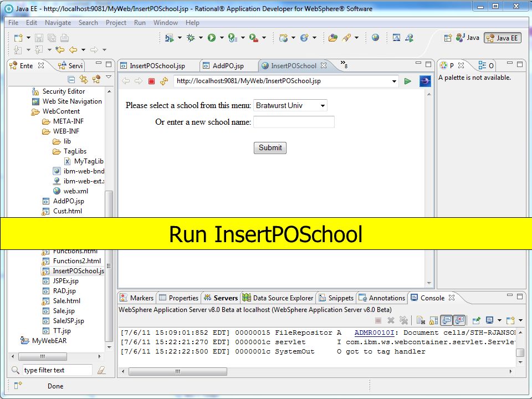The width and height of the screenshot is (532, 399).
Task: Open the web browser globe icon
Action: point(375,37)
